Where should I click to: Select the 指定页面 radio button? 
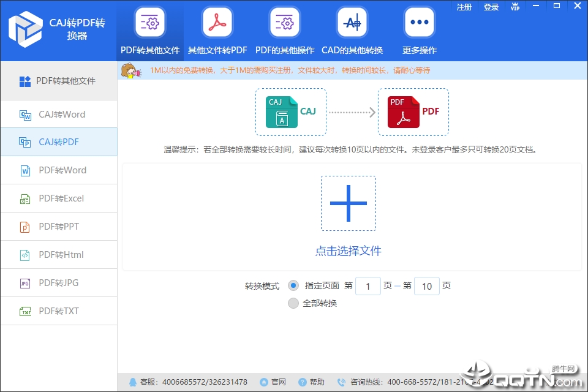pyautogui.click(x=295, y=285)
